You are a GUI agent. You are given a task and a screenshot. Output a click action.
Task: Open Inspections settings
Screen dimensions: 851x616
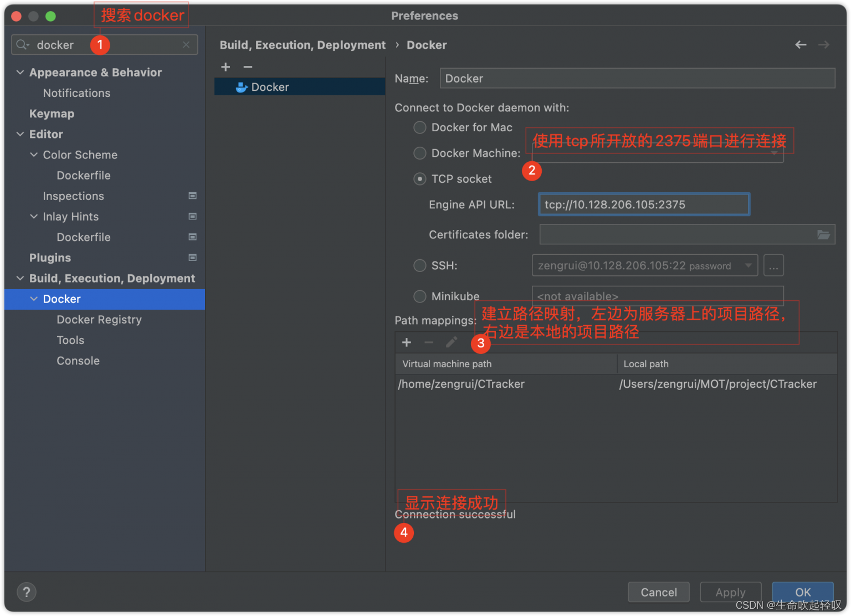[x=73, y=196]
